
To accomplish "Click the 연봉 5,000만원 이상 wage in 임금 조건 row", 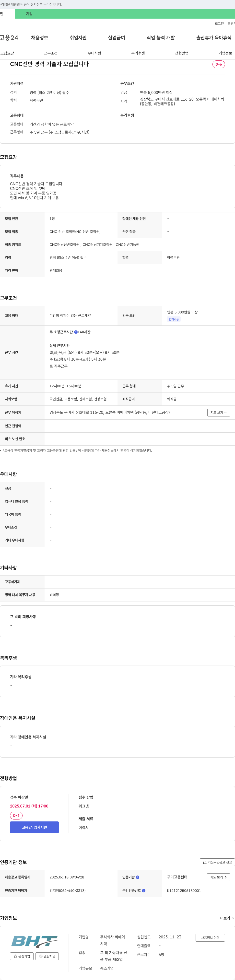I will (182, 312).
